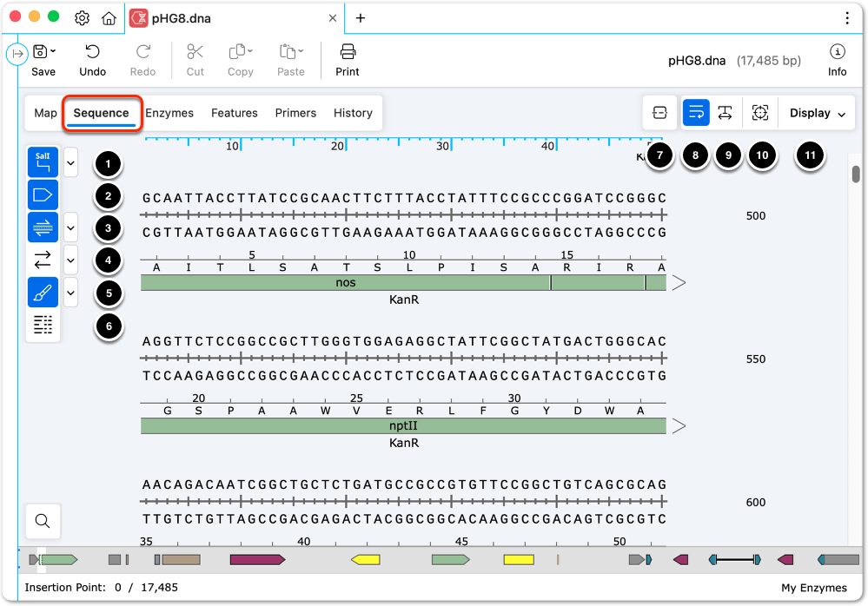868x606 pixels.
Task: Click the compact view toggle icon
Action: pos(659,113)
